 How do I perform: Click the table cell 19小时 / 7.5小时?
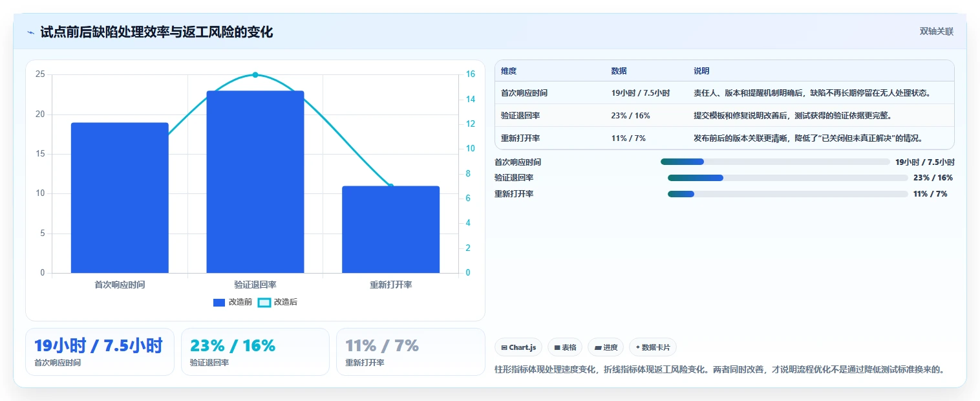[x=640, y=93]
